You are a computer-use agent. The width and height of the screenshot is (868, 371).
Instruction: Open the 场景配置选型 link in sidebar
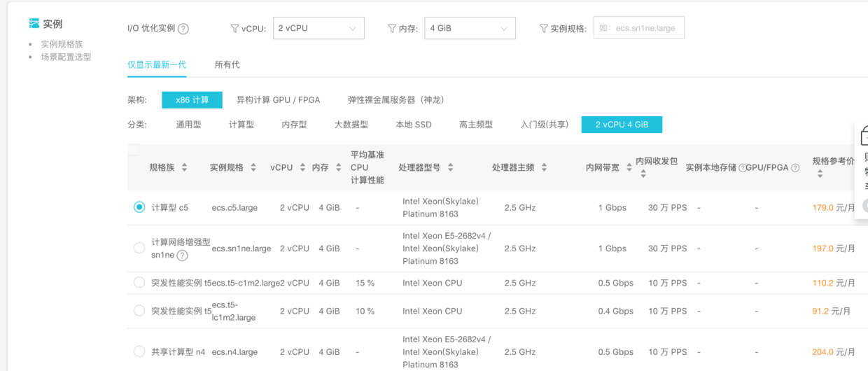[66, 57]
